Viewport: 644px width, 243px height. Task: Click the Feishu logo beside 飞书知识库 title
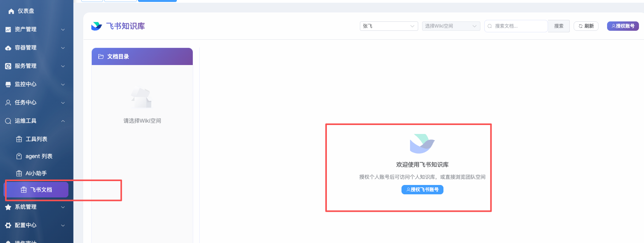coord(96,26)
